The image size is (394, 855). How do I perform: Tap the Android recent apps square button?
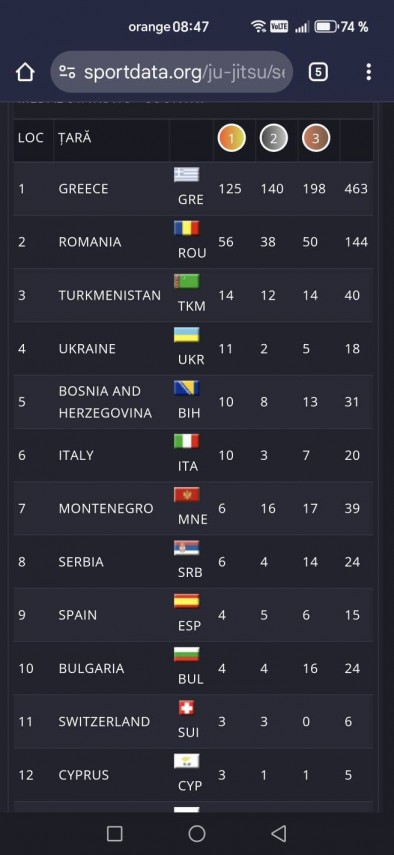point(114,833)
